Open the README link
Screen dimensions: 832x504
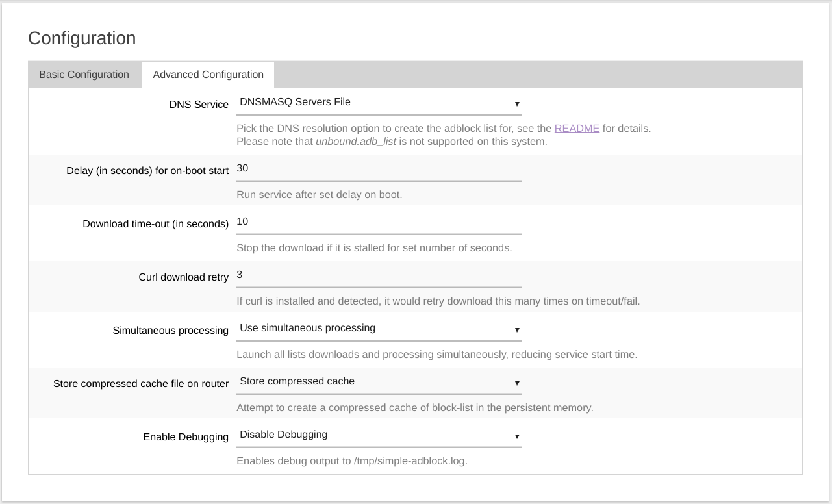(x=577, y=129)
